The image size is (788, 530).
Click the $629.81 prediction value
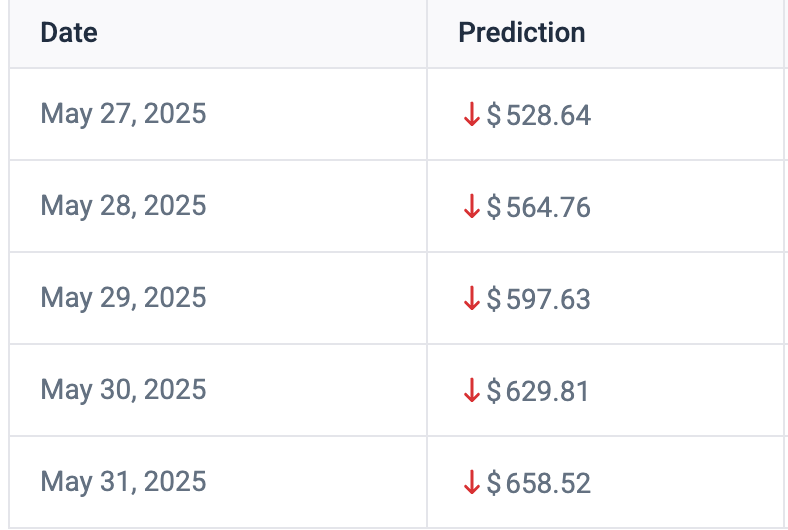(537, 391)
